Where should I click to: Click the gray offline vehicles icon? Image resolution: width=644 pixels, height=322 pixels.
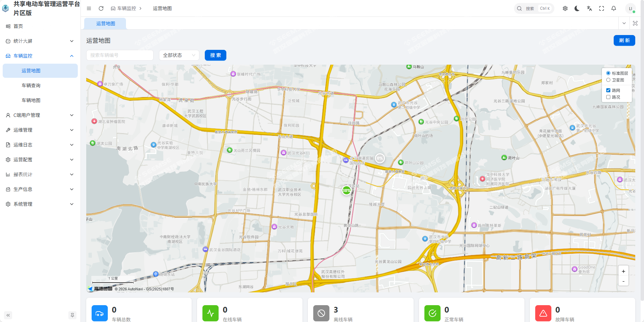(321, 313)
